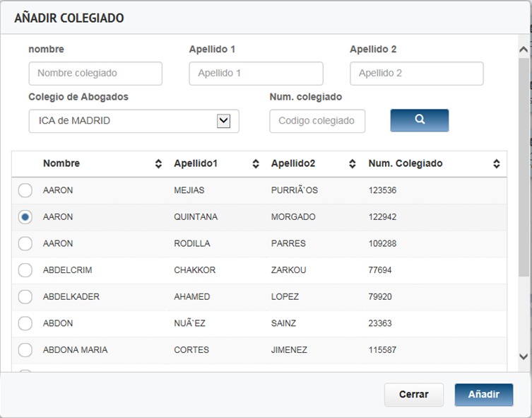Image resolution: width=532 pixels, height=418 pixels.
Task: Open the Colegio de Abogados dropdown
Action: (134, 121)
